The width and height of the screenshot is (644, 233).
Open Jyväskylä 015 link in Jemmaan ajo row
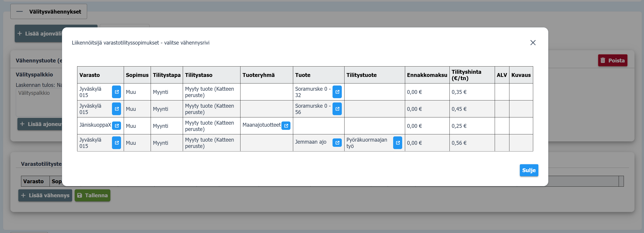116,143
